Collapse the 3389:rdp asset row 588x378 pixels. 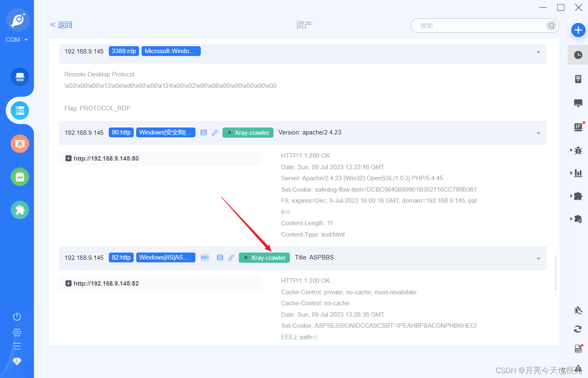[539, 52]
